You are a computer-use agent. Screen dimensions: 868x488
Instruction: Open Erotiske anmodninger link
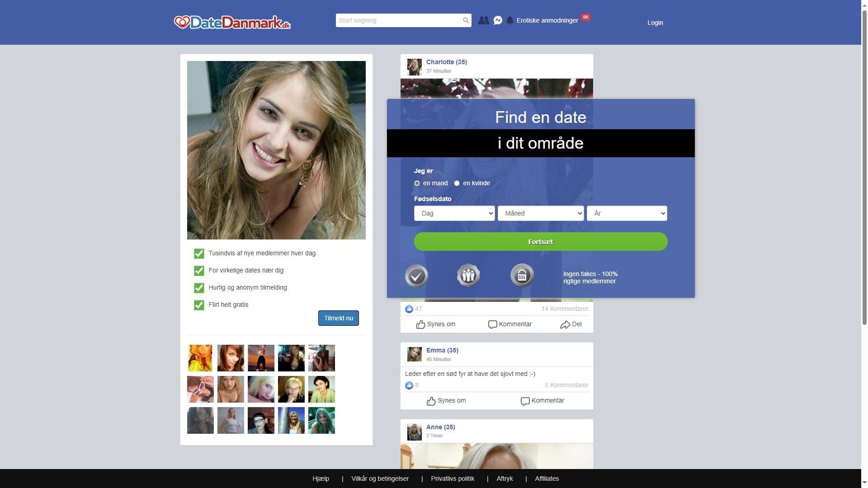(547, 20)
